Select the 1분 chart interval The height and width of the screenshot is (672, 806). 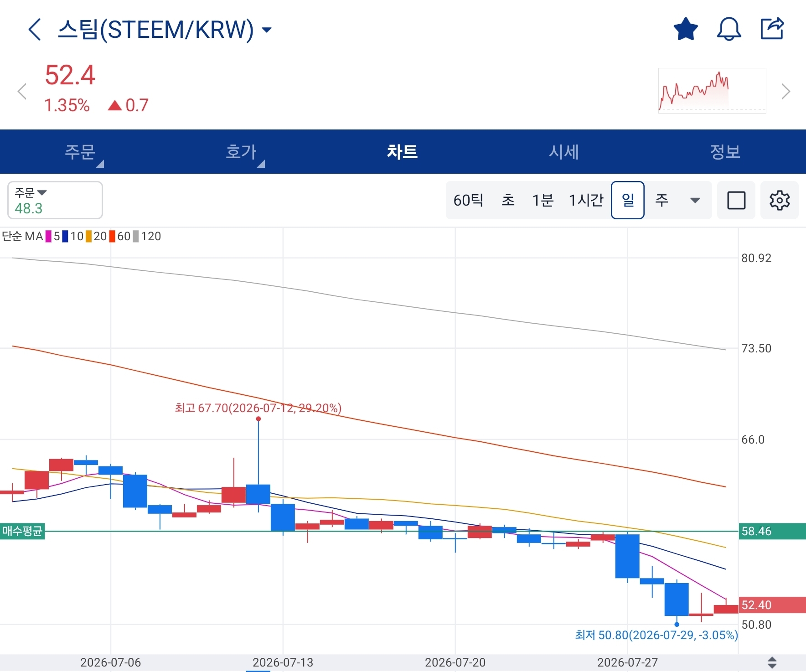point(543,200)
